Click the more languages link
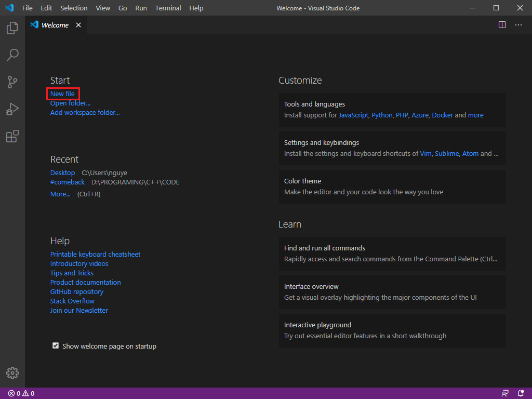Image resolution: width=532 pixels, height=399 pixels. [476, 115]
